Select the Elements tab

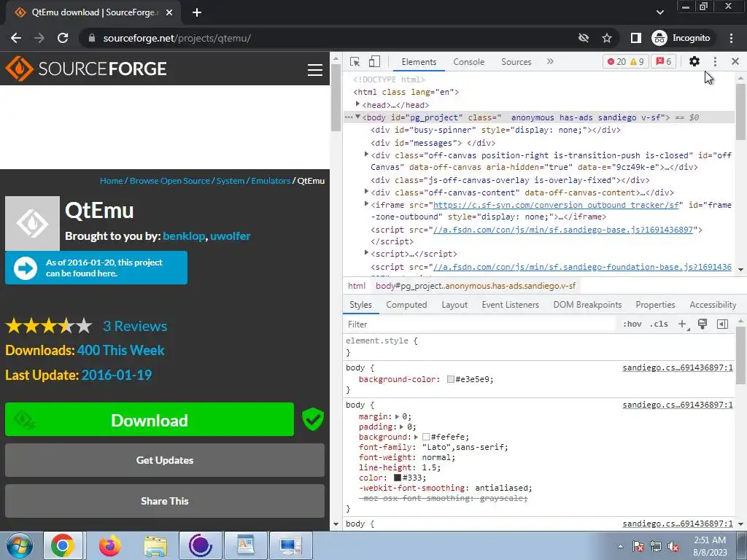click(x=419, y=62)
